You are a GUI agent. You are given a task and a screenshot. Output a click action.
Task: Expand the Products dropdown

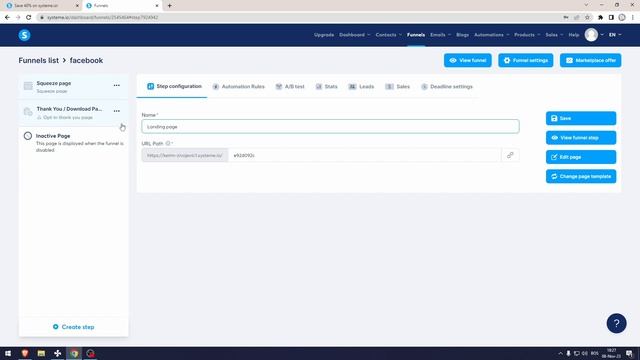tap(527, 35)
